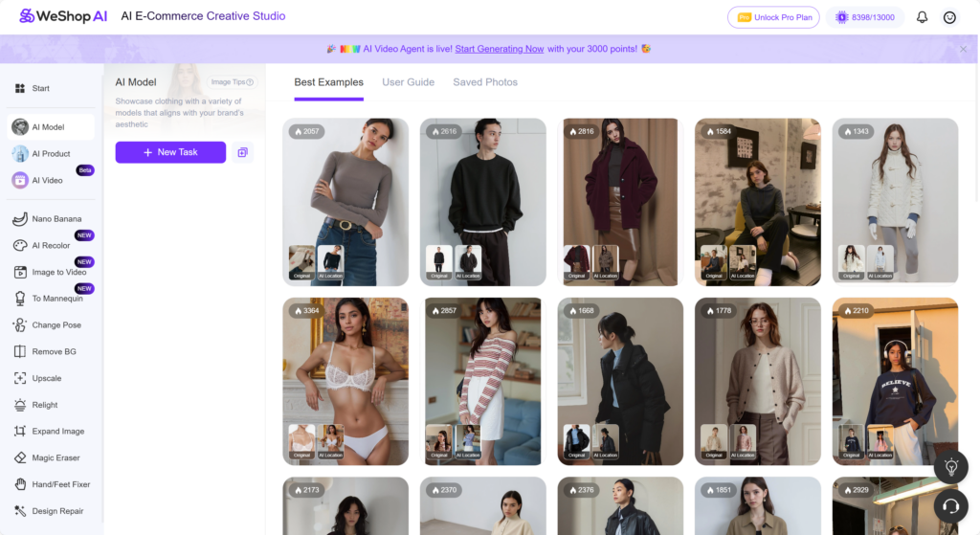Image resolution: width=980 pixels, height=535 pixels.
Task: Select the To Mannequin tool icon
Action: coord(20,299)
